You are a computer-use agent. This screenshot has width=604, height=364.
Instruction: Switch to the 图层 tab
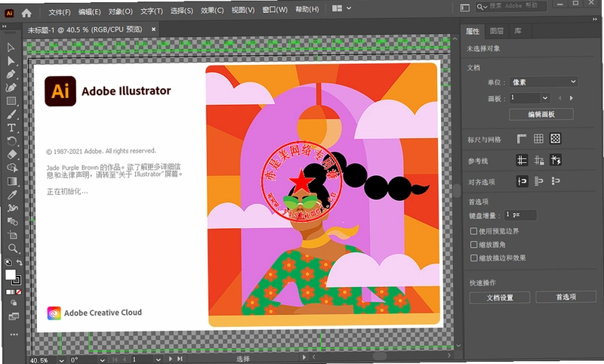tap(497, 31)
